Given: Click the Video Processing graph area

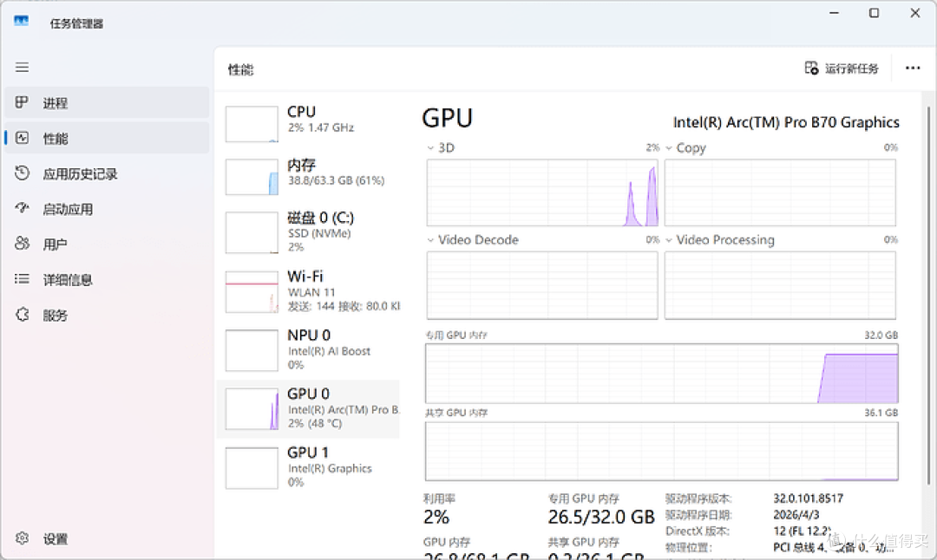Looking at the screenshot, I should tap(780, 285).
